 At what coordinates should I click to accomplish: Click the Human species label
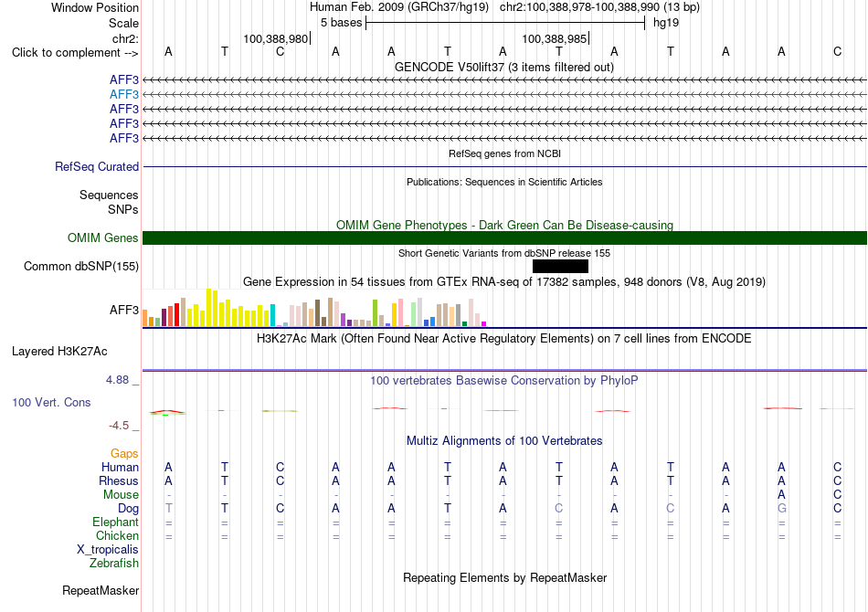120,468
